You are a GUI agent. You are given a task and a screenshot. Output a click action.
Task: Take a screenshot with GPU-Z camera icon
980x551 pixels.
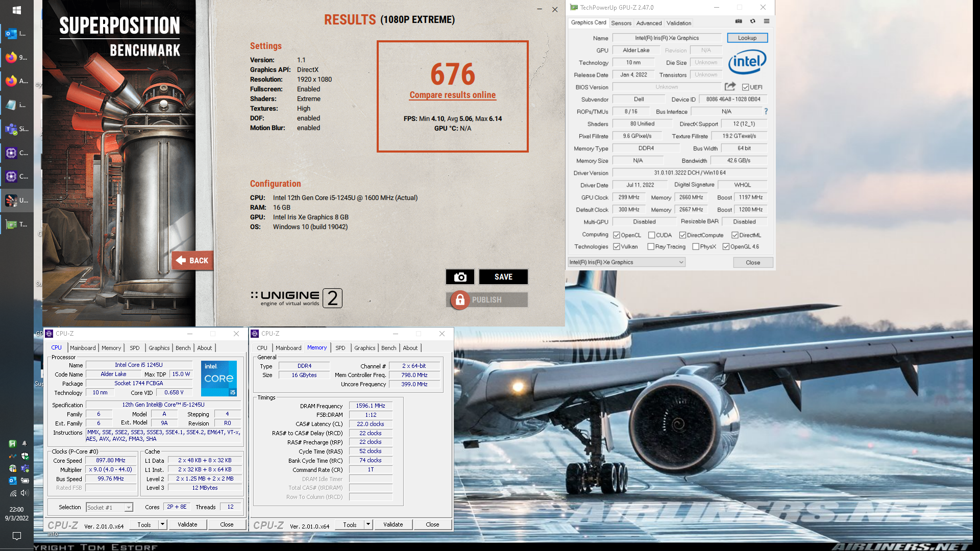tap(739, 21)
